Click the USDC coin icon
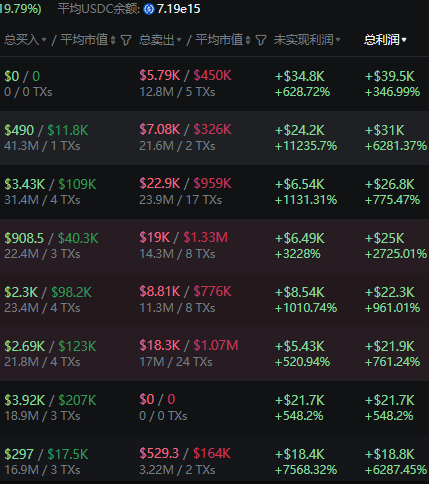Image resolution: width=429 pixels, height=484 pixels. (149, 9)
